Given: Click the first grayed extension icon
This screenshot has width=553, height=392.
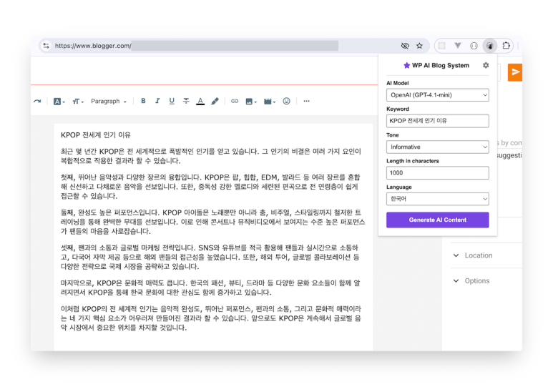Looking at the screenshot, I should pos(441,46).
